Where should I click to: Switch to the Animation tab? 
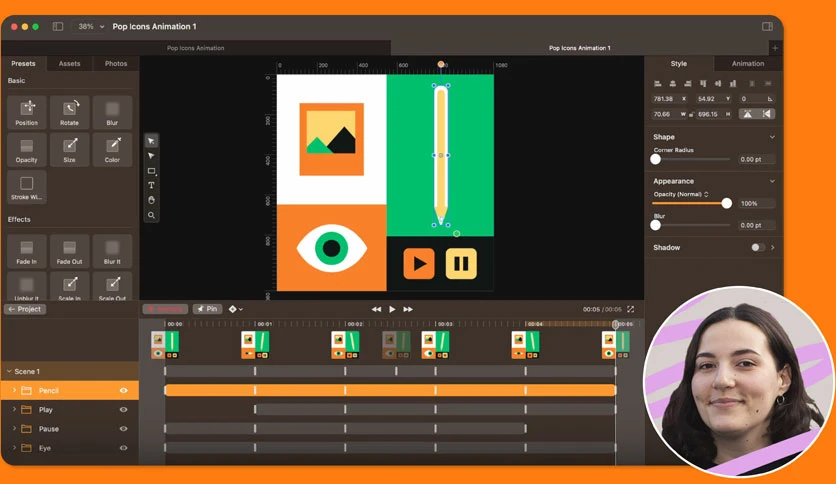(x=747, y=63)
